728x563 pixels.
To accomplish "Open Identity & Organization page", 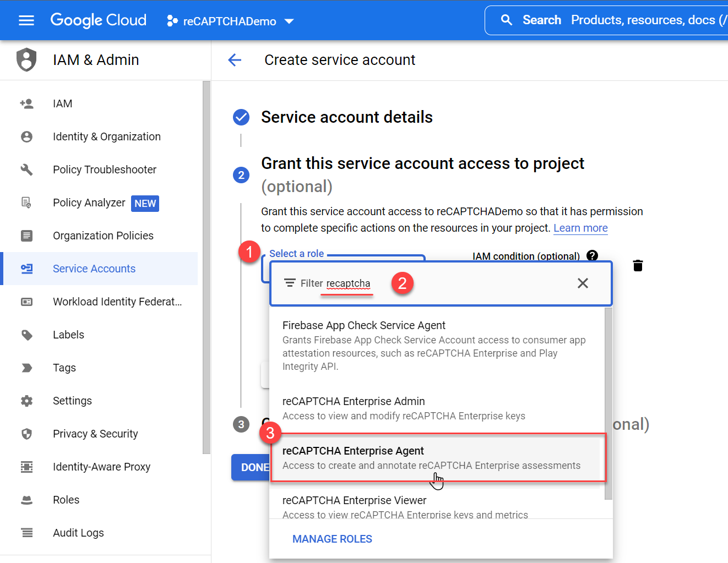I will 107,136.
